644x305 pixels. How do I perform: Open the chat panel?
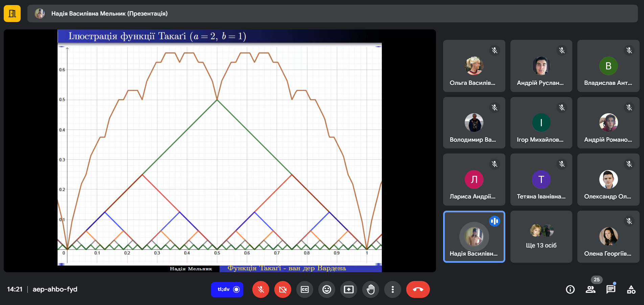(x=611, y=289)
